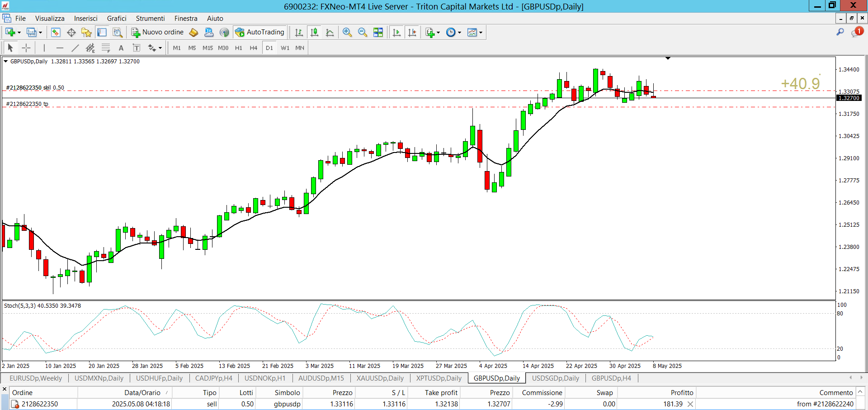Screen dimensions: 868x410
Task: Open the notifications bubble with badge 1
Action: click(857, 32)
